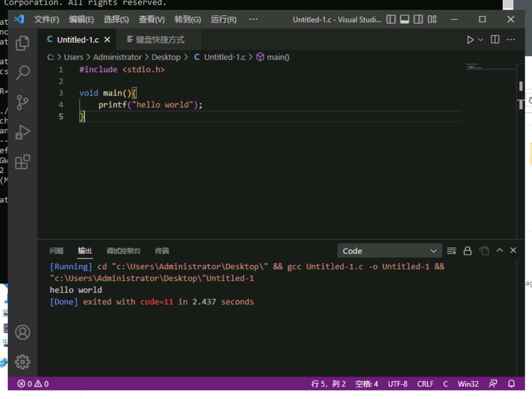Click line number 4 in gutter
The image size is (532, 399).
[x=61, y=105]
